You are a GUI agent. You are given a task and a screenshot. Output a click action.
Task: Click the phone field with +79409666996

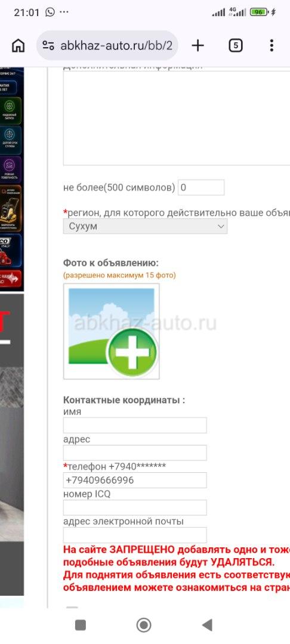(135, 480)
